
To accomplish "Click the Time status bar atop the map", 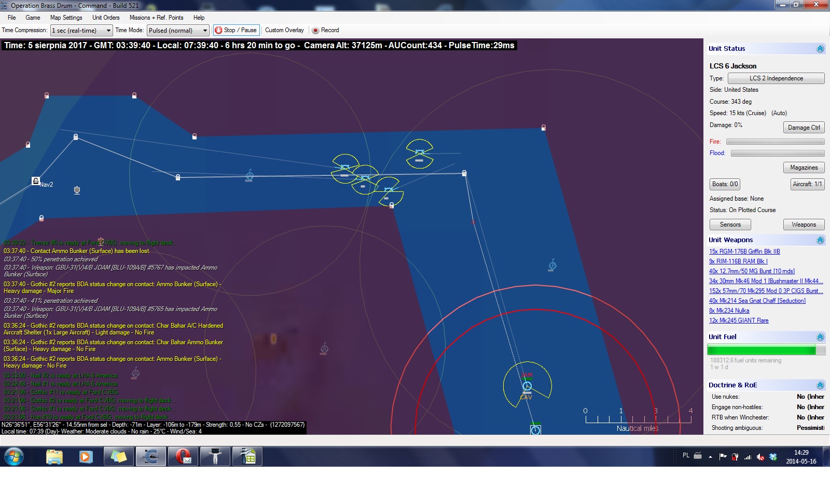I will point(259,46).
